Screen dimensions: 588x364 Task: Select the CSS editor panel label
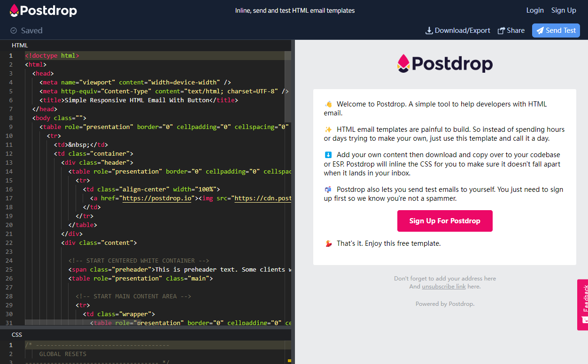[x=17, y=334]
